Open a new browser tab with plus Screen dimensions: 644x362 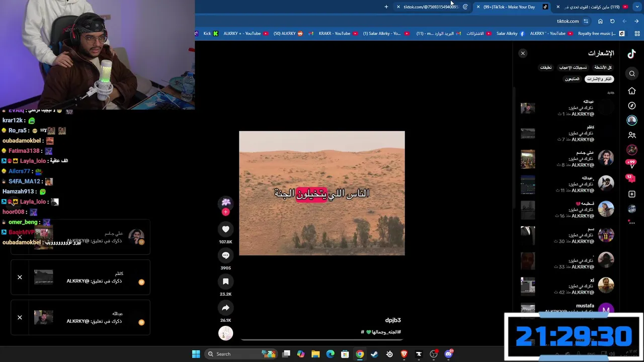click(386, 7)
